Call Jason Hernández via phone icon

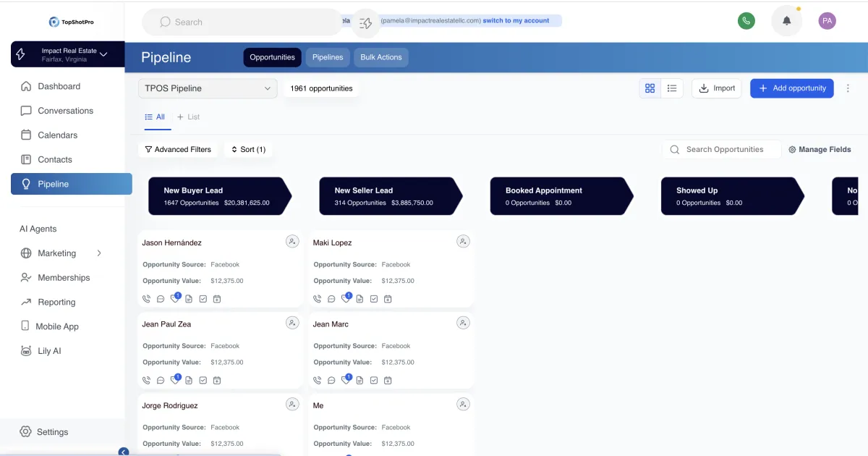[x=147, y=299]
